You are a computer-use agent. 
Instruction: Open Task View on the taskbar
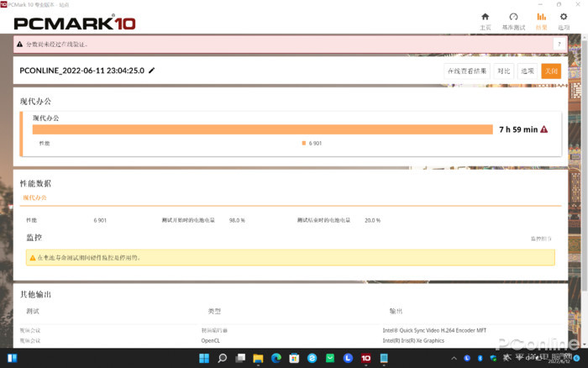pyautogui.click(x=240, y=358)
